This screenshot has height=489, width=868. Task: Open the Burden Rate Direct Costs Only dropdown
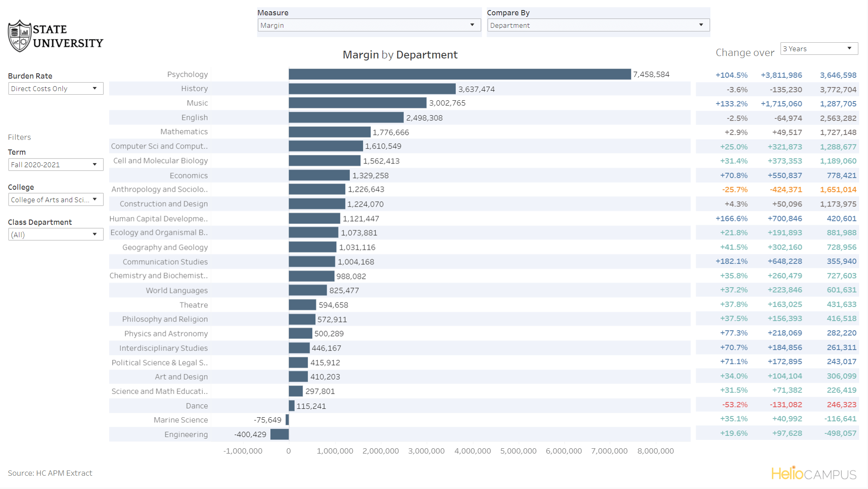point(55,89)
